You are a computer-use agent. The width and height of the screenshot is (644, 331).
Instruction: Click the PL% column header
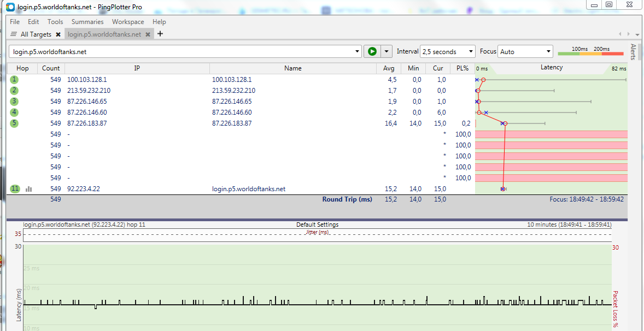pyautogui.click(x=462, y=68)
